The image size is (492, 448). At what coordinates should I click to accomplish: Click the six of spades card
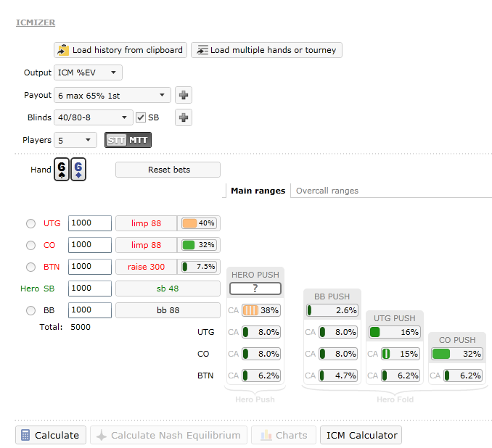62,170
